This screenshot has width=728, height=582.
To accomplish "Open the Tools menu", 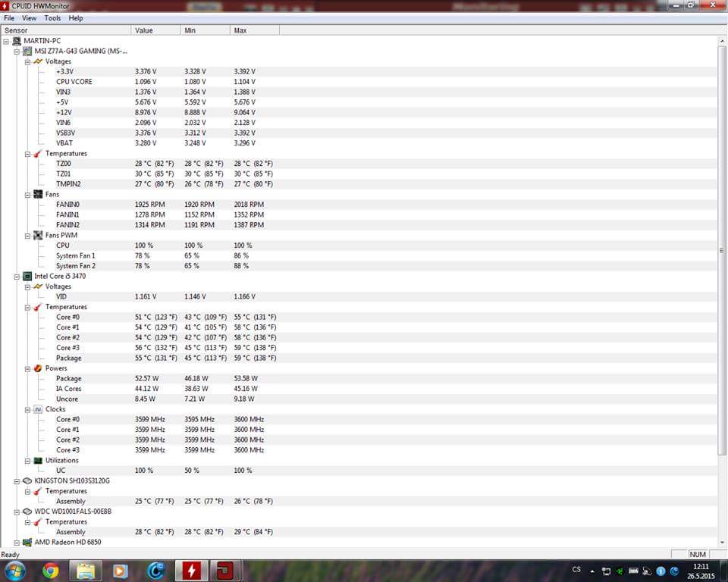I will pos(52,18).
